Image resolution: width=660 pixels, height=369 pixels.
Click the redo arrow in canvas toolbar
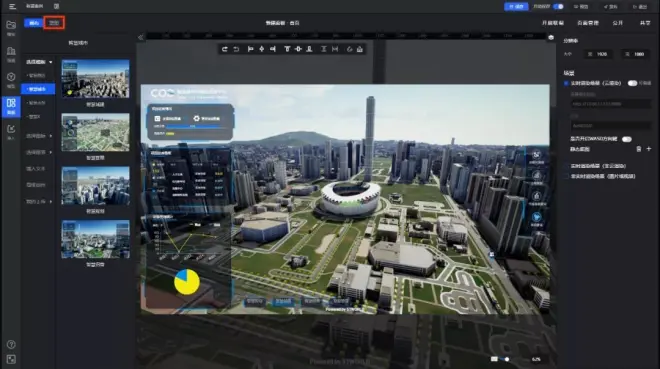coord(225,49)
